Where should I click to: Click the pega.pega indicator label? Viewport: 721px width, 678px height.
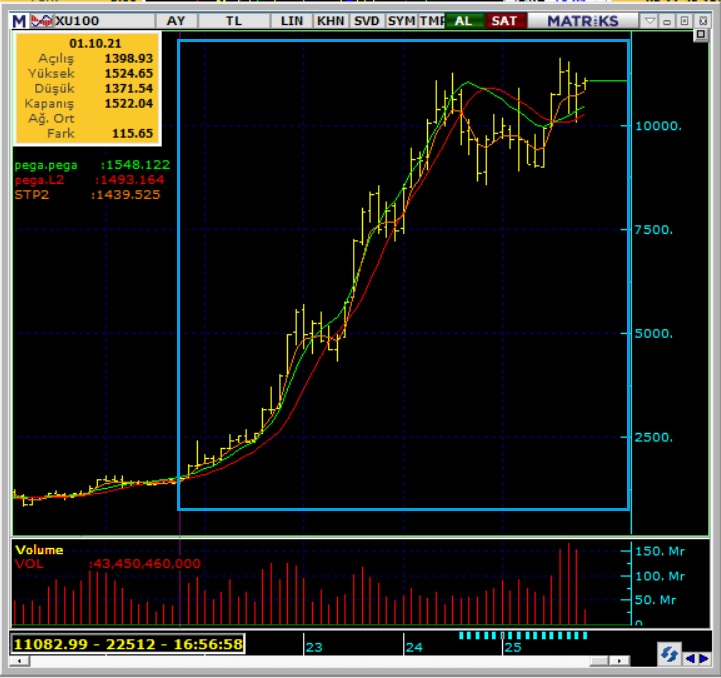point(46,164)
